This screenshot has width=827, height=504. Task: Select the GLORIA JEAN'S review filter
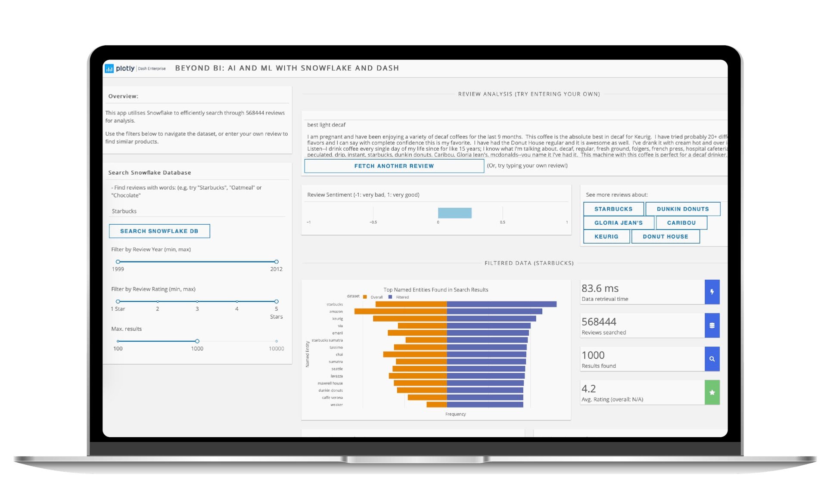point(618,223)
